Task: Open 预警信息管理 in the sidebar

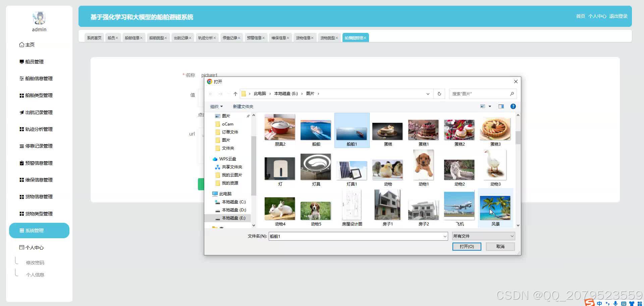Action: click(36, 163)
